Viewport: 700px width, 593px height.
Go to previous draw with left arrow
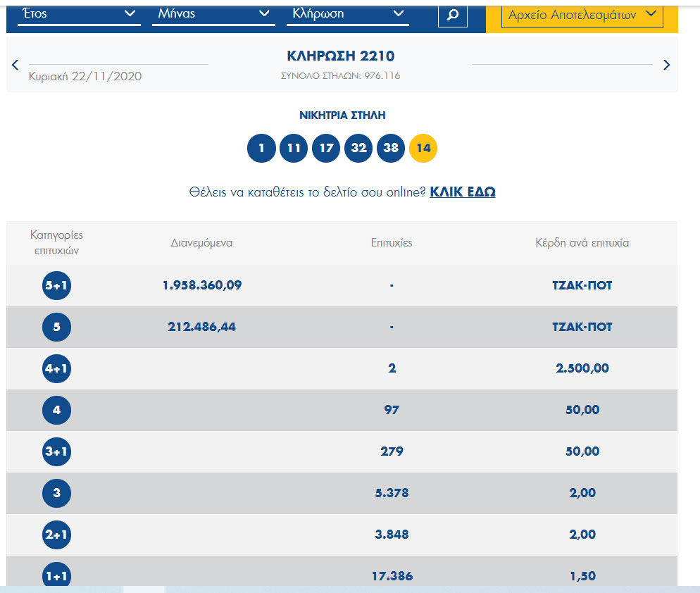pyautogui.click(x=15, y=65)
